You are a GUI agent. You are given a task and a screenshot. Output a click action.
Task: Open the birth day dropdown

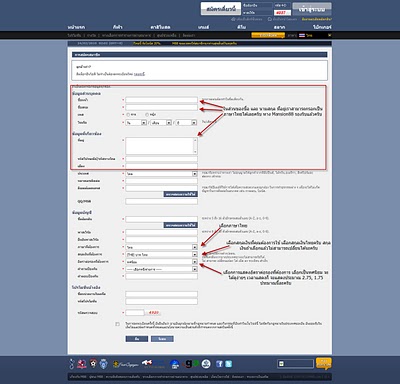tap(136, 123)
